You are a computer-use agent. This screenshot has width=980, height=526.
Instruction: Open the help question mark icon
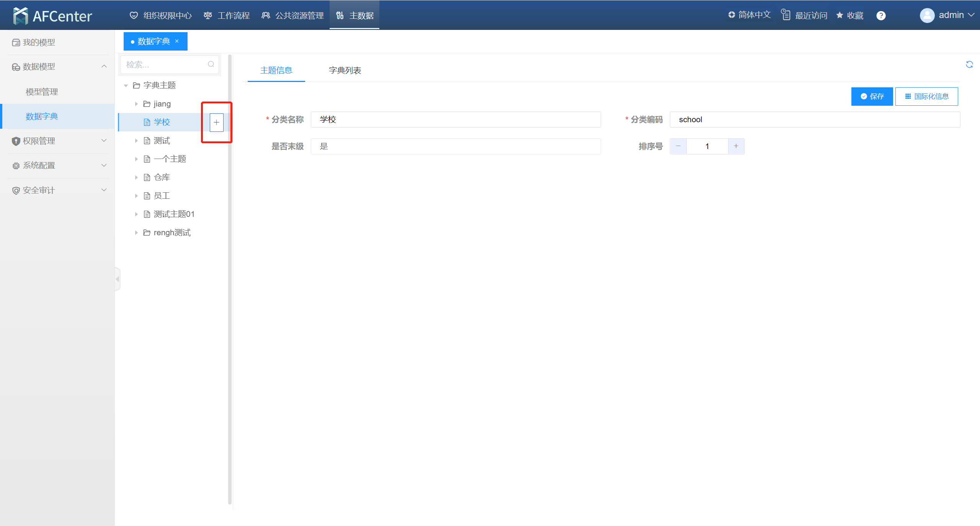click(x=881, y=16)
